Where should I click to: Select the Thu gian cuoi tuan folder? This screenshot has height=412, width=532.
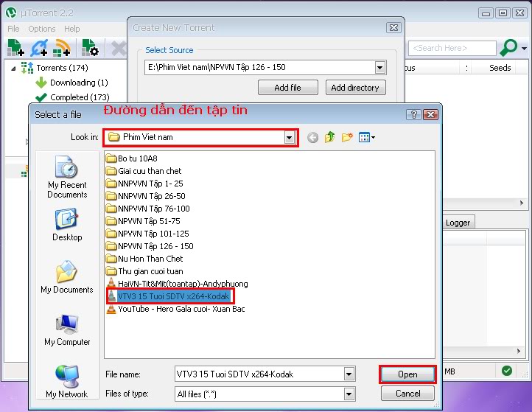tap(144, 271)
